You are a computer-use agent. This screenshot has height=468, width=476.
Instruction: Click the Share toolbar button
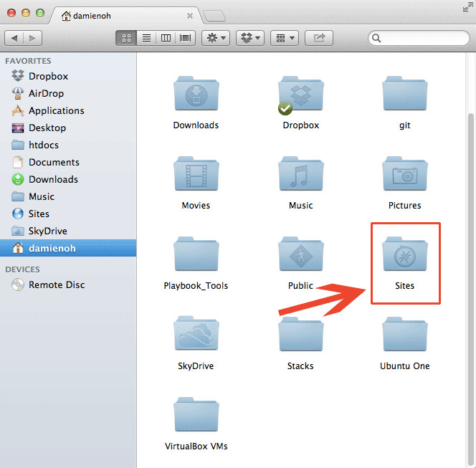(x=319, y=38)
